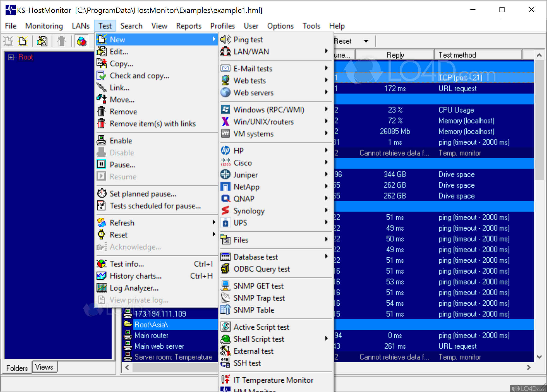Choose ODBC Query test option
The image size is (547, 392).
262,269
